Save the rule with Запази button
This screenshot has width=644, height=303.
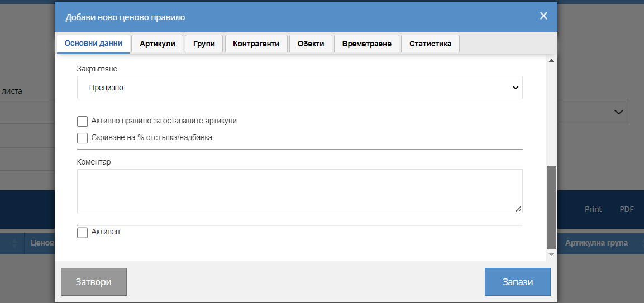(518, 282)
